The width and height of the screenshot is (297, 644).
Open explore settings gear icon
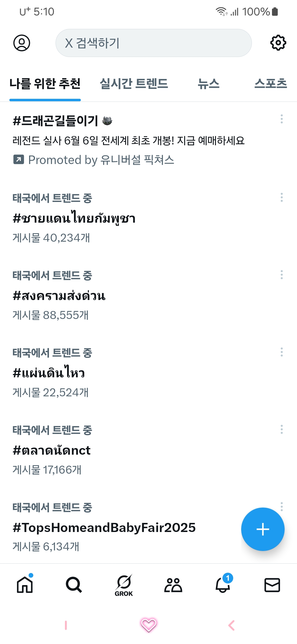(x=278, y=43)
